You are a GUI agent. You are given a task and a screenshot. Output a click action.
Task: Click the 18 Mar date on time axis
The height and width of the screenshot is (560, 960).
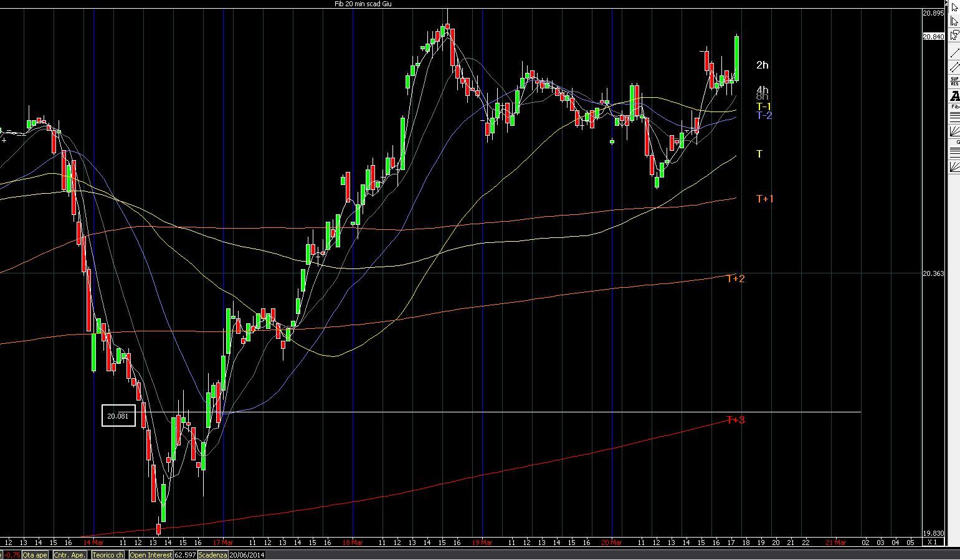coord(353,543)
